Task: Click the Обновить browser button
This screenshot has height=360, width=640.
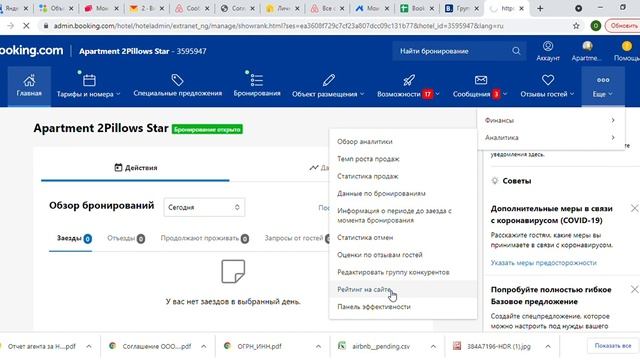Action: click(x=623, y=26)
